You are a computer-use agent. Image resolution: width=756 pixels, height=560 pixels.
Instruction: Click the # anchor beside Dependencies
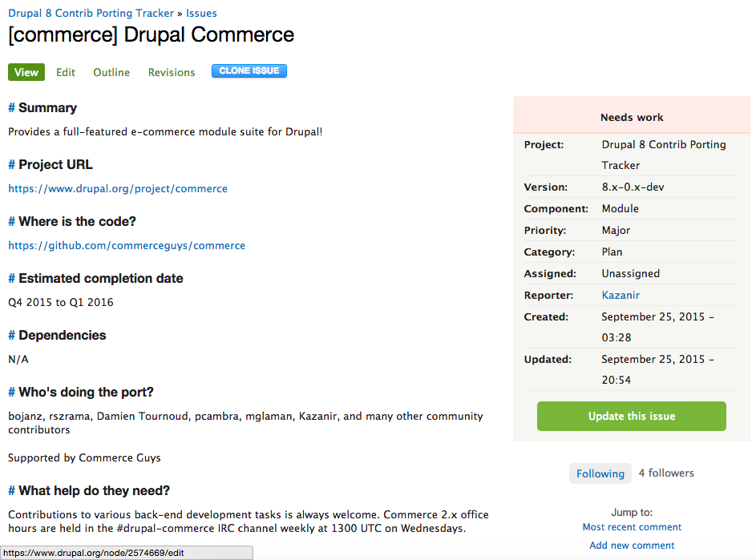coord(12,336)
